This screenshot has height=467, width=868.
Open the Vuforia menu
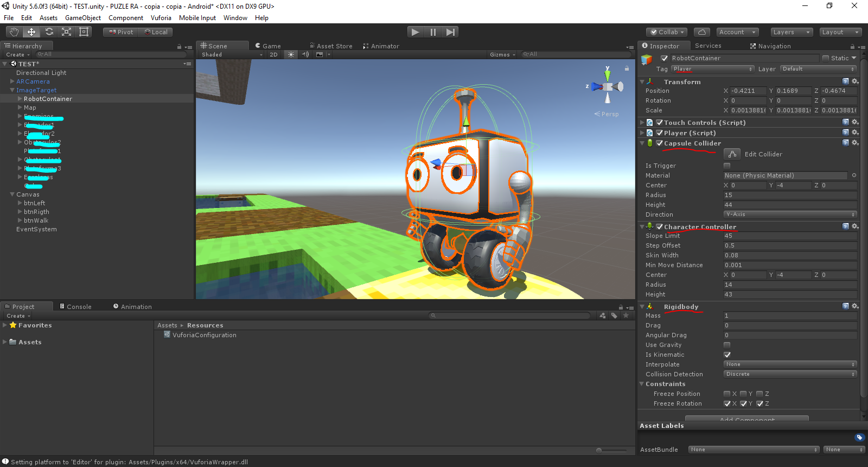pos(161,18)
